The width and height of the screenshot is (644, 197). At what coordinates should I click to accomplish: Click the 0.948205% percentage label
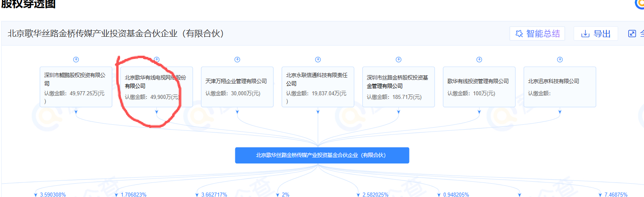pos(456,195)
